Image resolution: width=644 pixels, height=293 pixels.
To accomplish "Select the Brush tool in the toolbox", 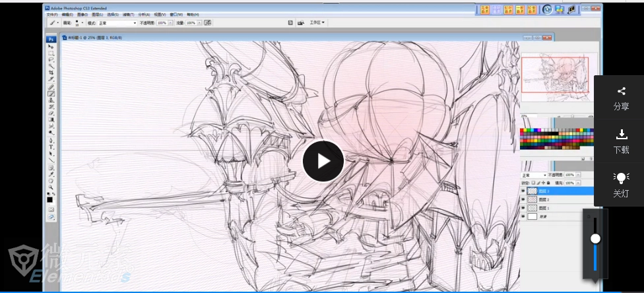I will pos(51,94).
